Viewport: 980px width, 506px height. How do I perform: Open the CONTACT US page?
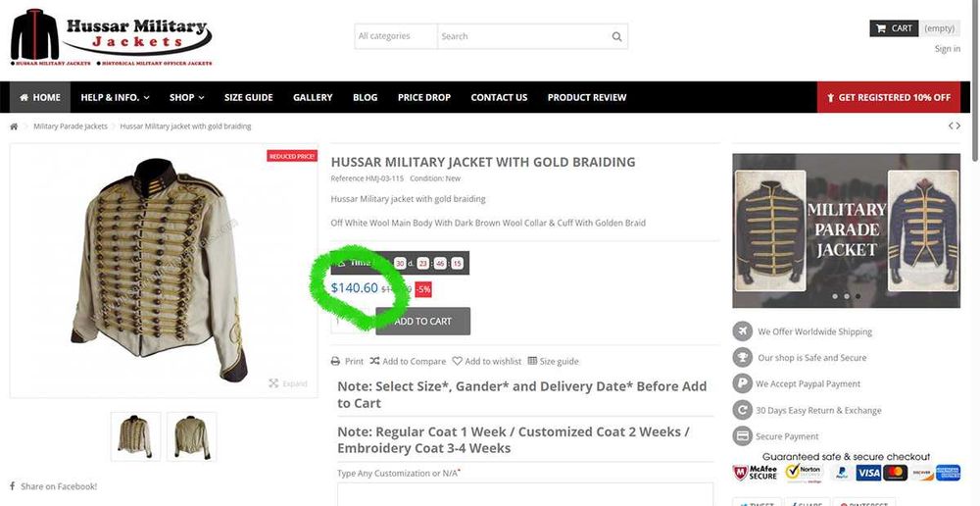[x=499, y=98]
